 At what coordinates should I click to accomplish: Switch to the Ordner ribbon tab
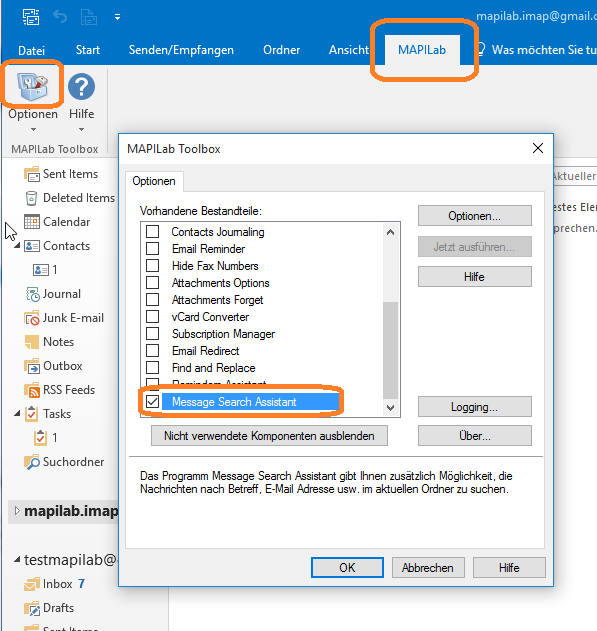click(282, 50)
